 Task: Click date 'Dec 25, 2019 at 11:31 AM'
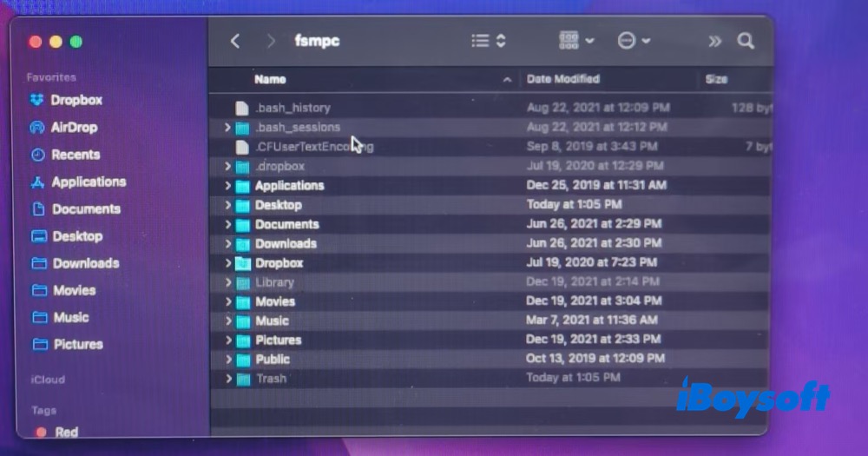(596, 185)
